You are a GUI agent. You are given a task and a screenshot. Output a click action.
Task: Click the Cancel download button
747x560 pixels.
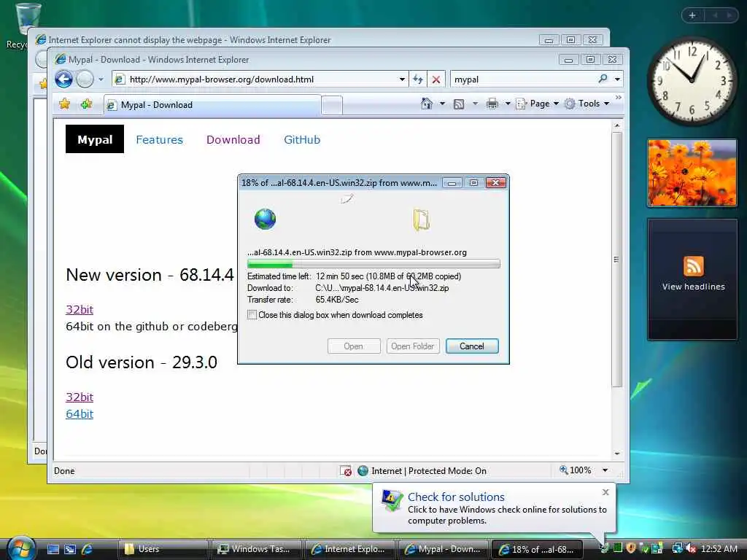tap(472, 346)
